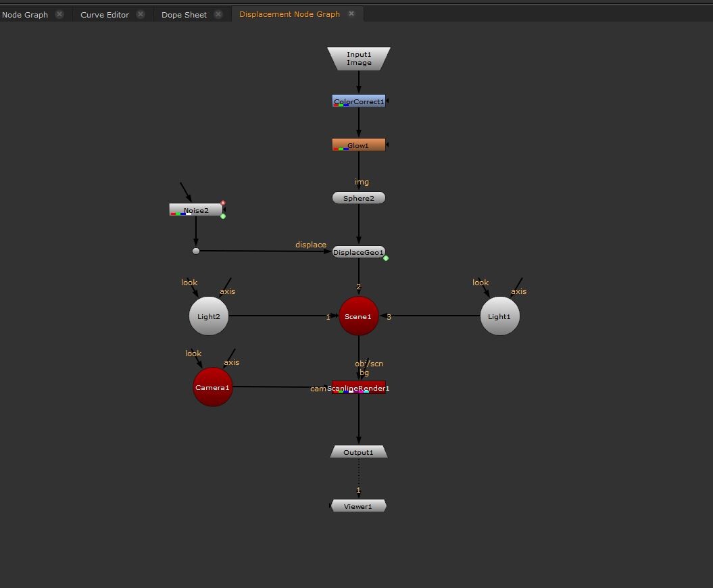Select the Scene1 node
Screen dimensions: 713x588
pyautogui.click(x=358, y=316)
